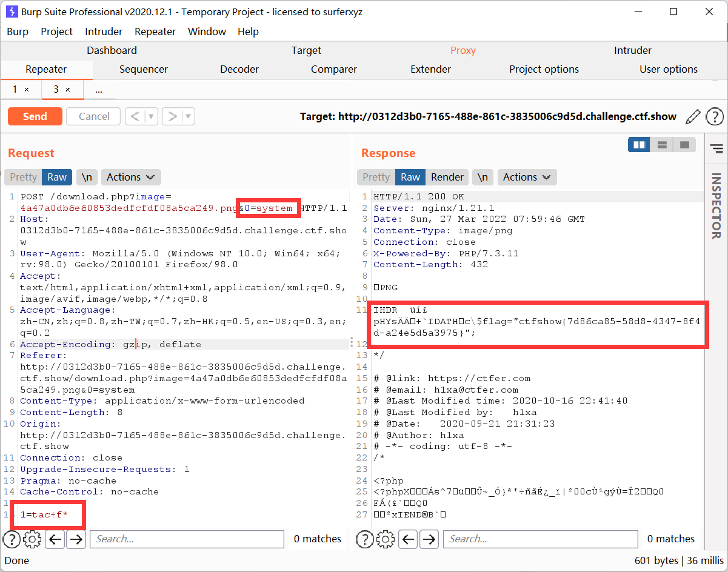Switch to the Comparer tab

334,69
